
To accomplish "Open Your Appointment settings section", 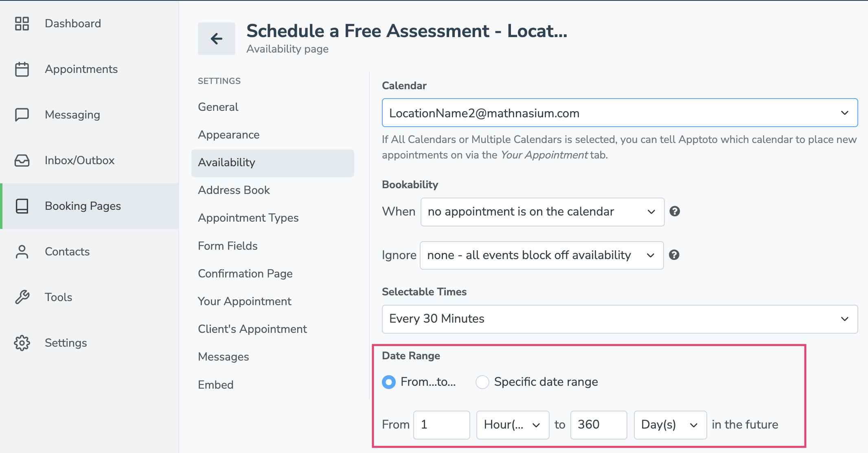I will (273, 301).
